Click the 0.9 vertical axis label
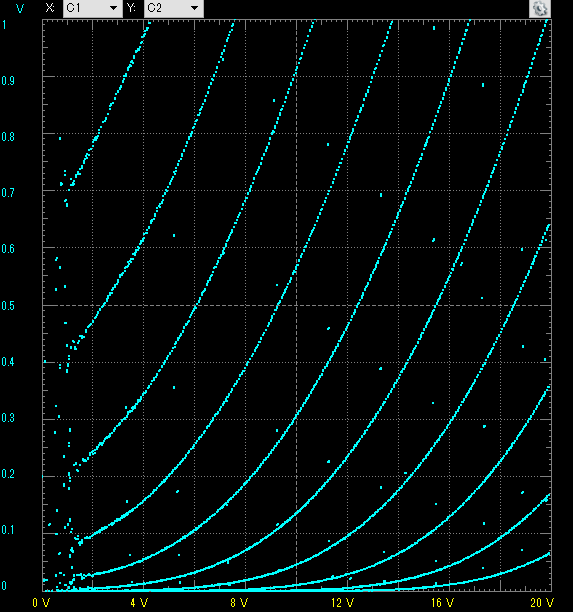This screenshot has height=612, width=574. [8, 81]
